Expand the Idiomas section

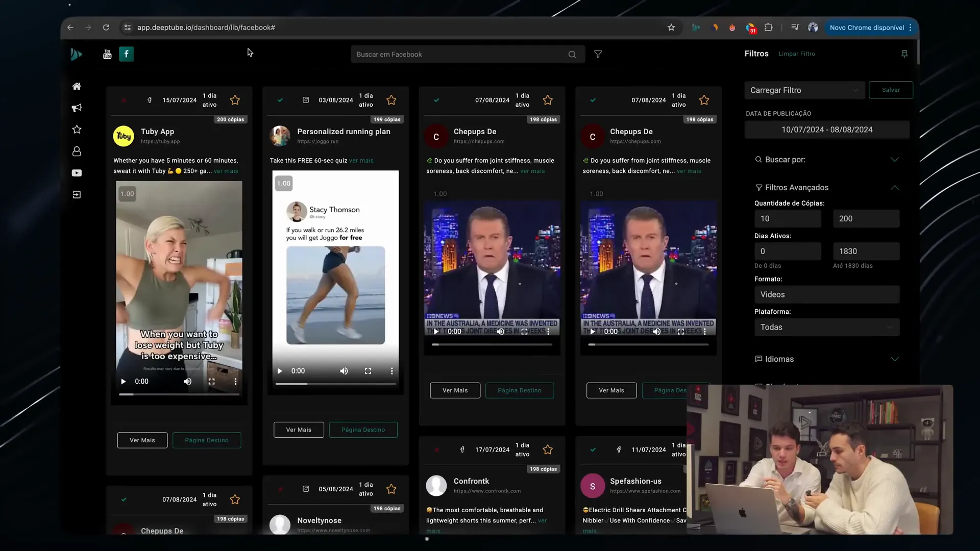(x=827, y=359)
